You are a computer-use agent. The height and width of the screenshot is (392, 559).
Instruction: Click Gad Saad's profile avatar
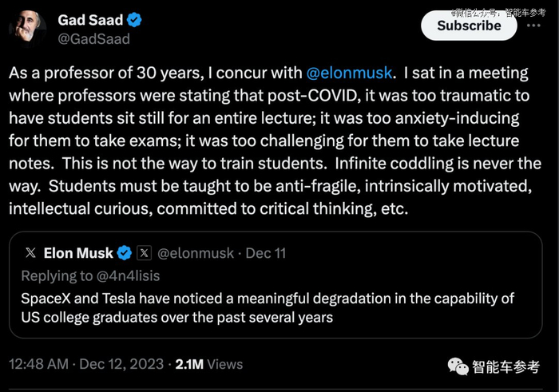27,28
